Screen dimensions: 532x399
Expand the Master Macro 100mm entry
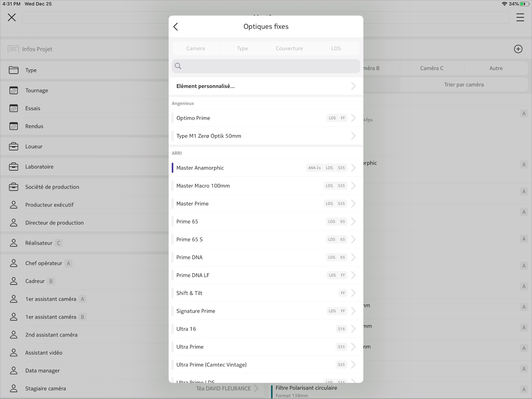266,186
